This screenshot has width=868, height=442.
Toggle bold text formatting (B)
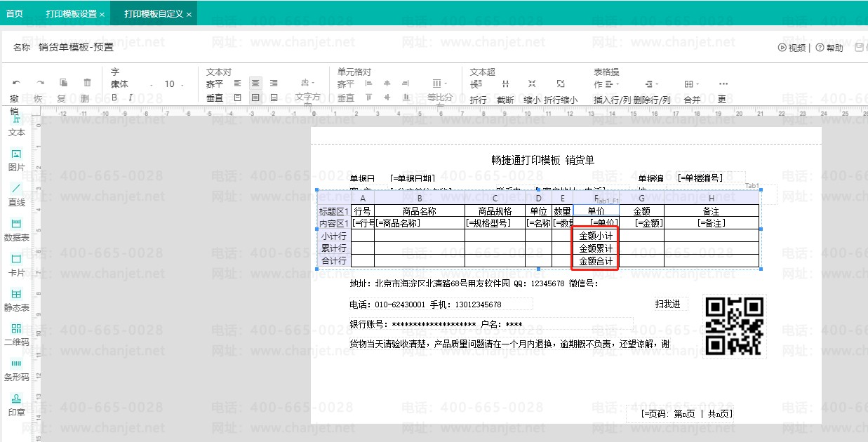114,98
